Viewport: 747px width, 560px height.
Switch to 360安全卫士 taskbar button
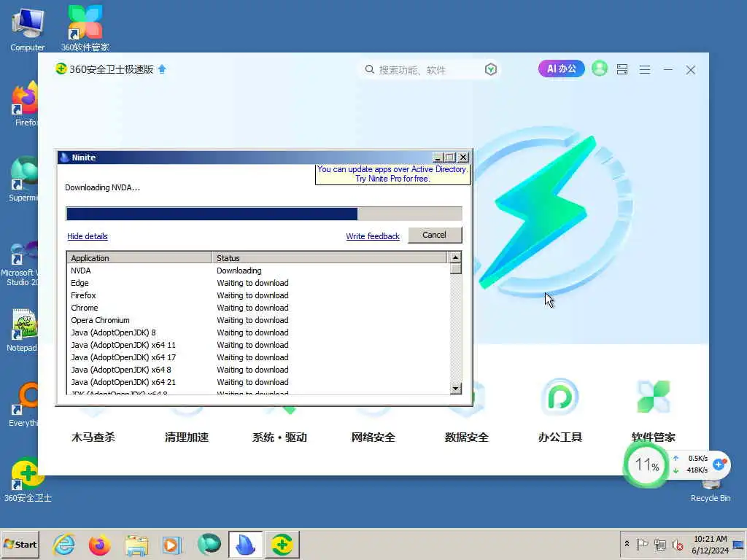point(282,544)
